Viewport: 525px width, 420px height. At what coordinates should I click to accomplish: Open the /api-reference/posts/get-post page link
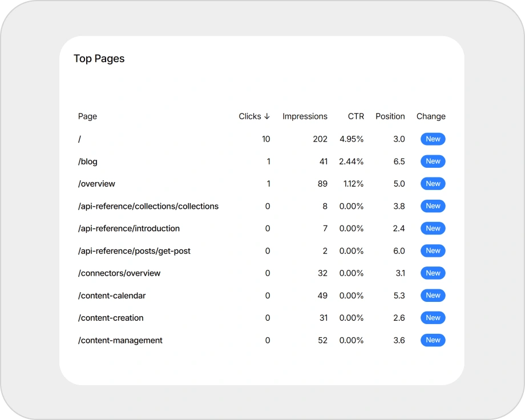134,251
